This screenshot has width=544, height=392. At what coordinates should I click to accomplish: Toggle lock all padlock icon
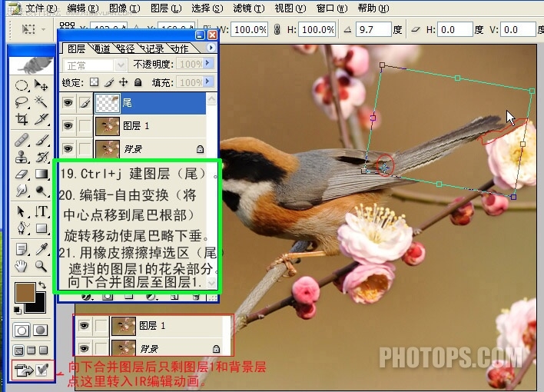tap(138, 82)
